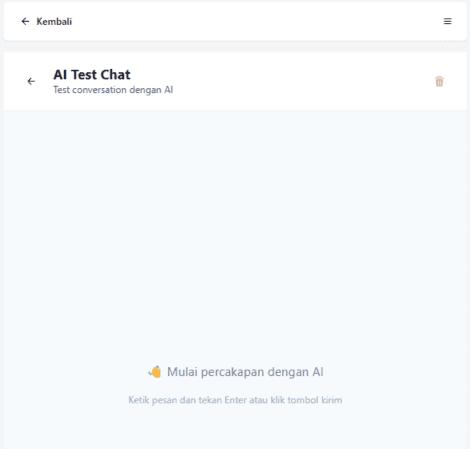The width and height of the screenshot is (470, 470).
Task: Click 'Mulai percakapan dengan AI' heading
Action: (x=245, y=372)
